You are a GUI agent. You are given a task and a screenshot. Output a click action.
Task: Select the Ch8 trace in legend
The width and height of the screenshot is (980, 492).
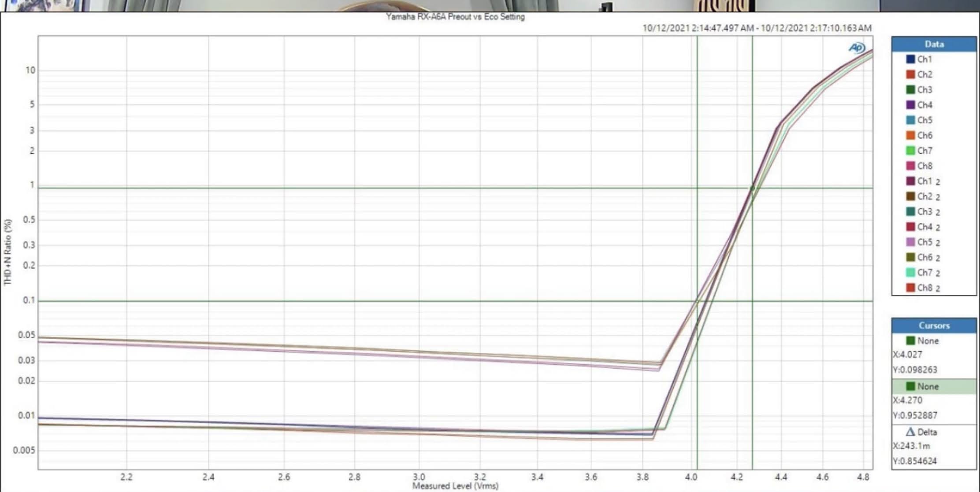(924, 166)
